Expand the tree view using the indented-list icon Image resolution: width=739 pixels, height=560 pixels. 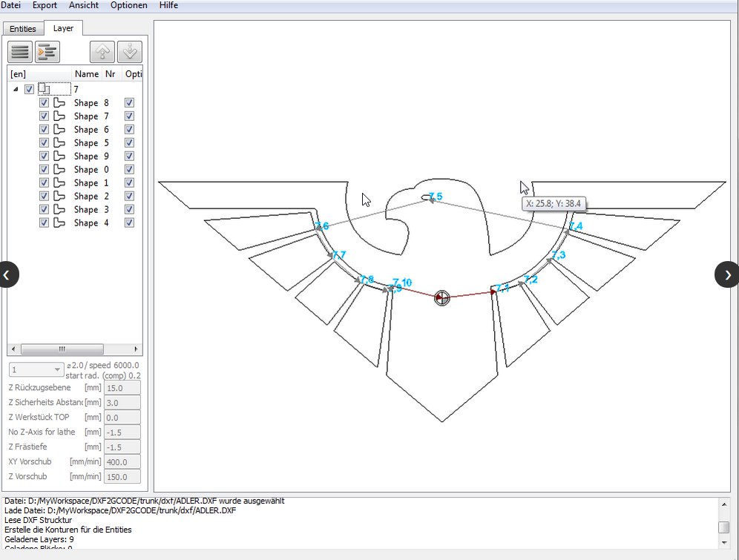(46, 51)
